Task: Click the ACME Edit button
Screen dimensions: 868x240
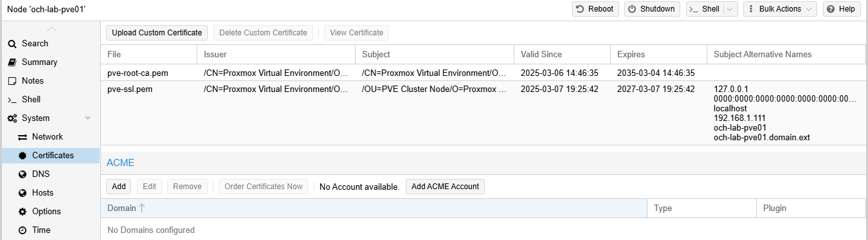Action: coord(149,187)
